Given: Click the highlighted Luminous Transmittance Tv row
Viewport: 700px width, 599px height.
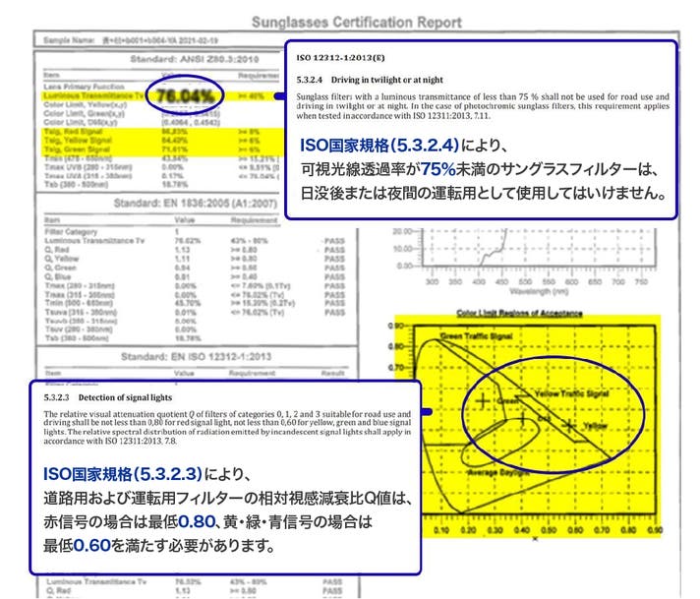Looking at the screenshot, I should coord(88,96).
